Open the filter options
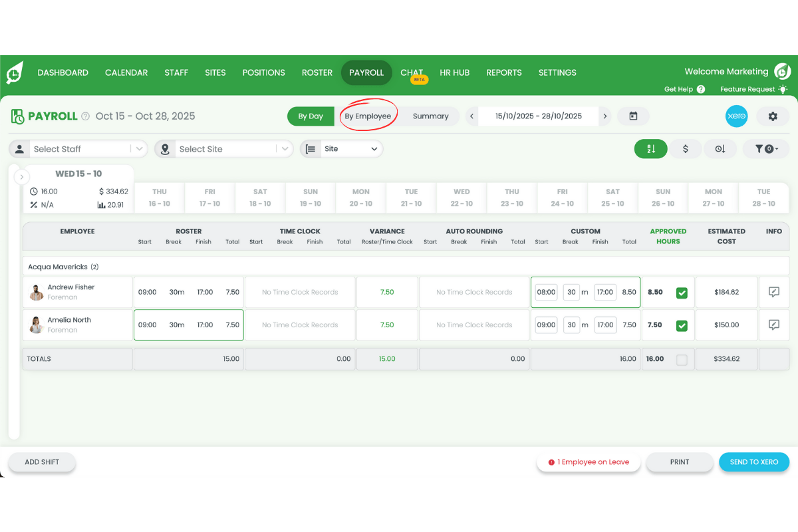Image resolution: width=798 pixels, height=532 pixels. [x=765, y=149]
